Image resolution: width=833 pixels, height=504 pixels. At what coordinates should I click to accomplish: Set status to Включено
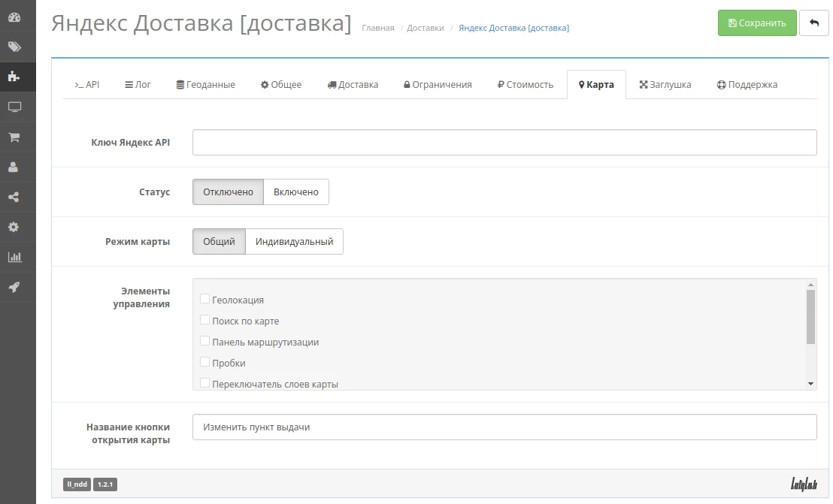pos(296,192)
